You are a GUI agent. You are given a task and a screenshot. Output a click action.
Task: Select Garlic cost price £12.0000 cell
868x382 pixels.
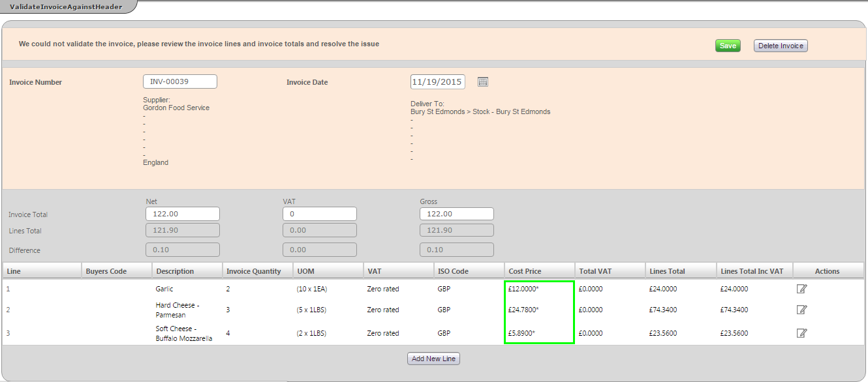(523, 289)
